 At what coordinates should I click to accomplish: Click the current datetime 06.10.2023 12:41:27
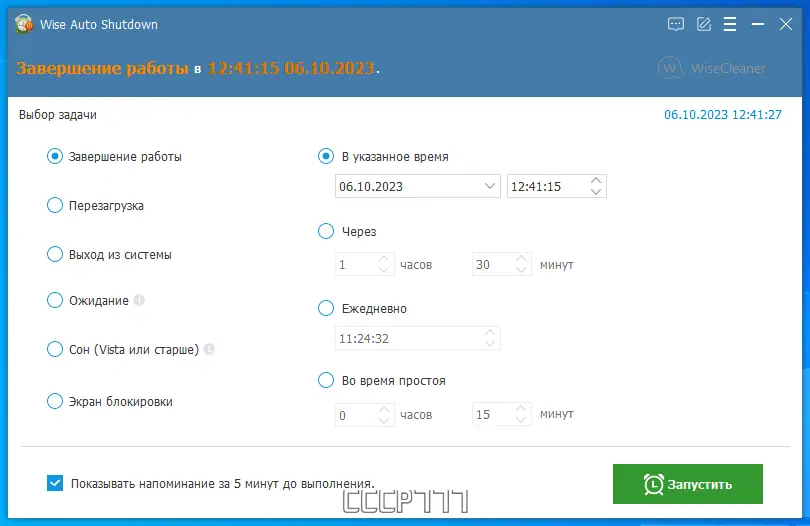[723, 115]
